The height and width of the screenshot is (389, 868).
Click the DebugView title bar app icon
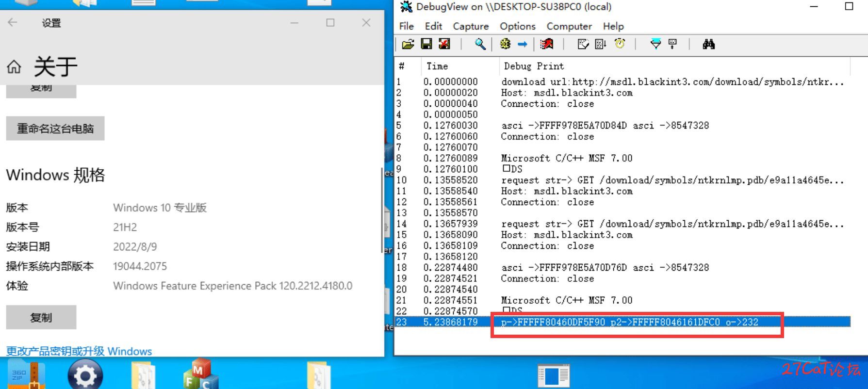[406, 7]
